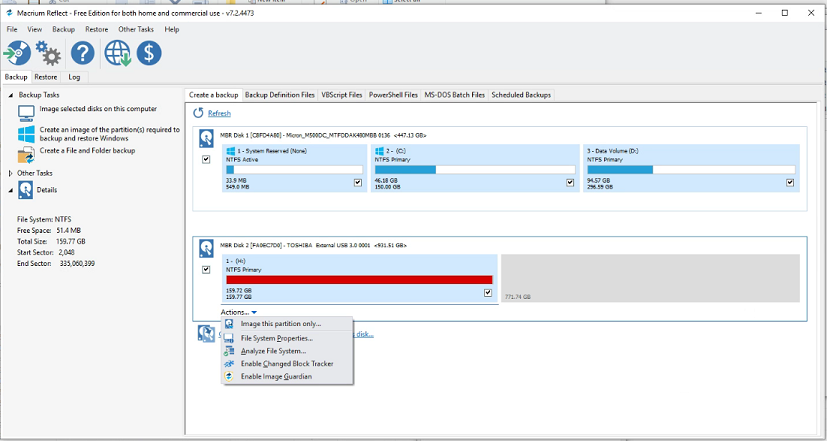The width and height of the screenshot is (827, 441).
Task: Click the globe download update icon
Action: [x=118, y=53]
